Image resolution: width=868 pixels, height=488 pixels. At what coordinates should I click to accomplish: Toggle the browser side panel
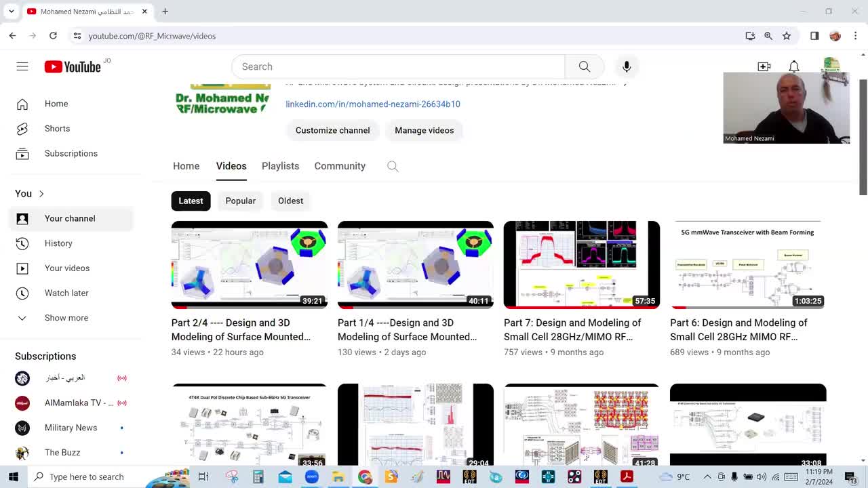[x=814, y=36]
